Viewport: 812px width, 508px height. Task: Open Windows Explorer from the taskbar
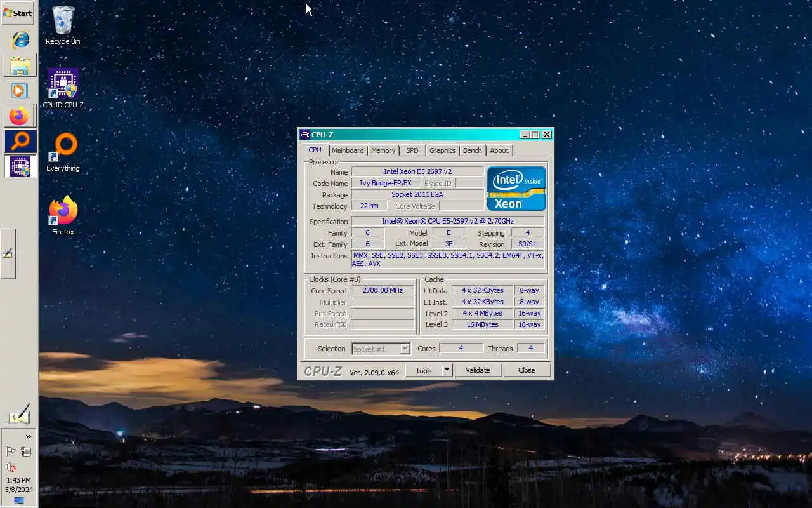coord(20,65)
